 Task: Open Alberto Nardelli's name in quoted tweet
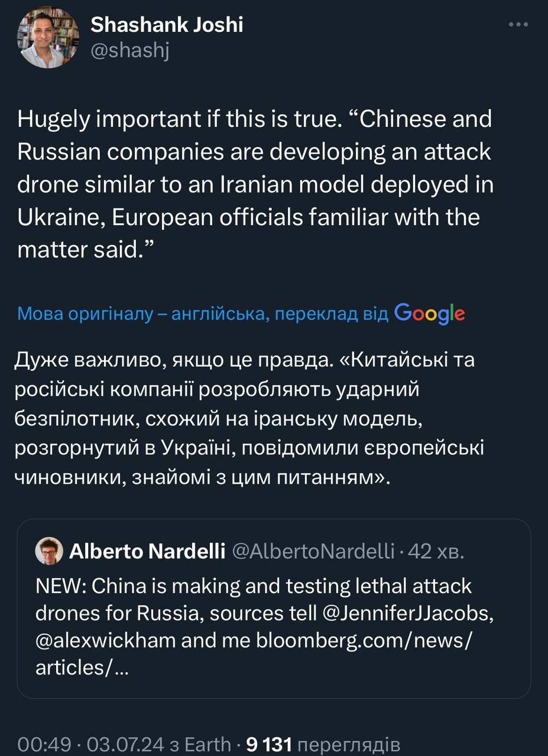(147, 552)
